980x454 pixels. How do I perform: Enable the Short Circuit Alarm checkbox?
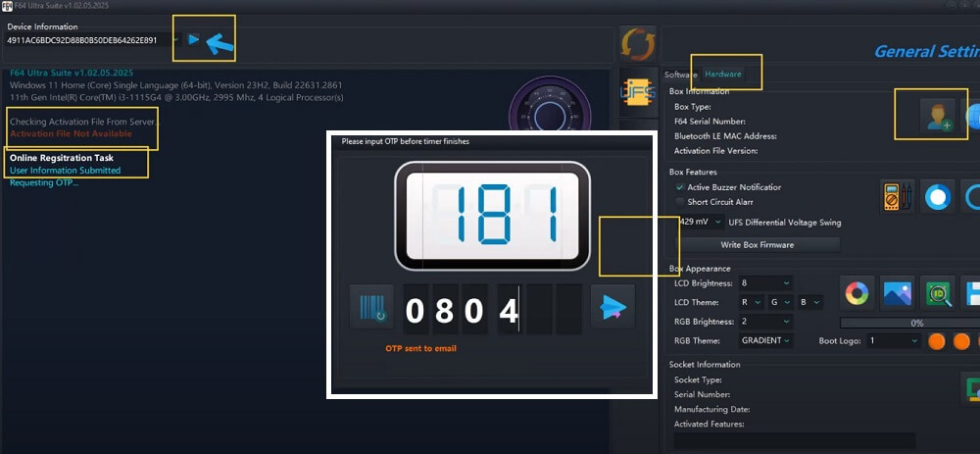click(679, 201)
